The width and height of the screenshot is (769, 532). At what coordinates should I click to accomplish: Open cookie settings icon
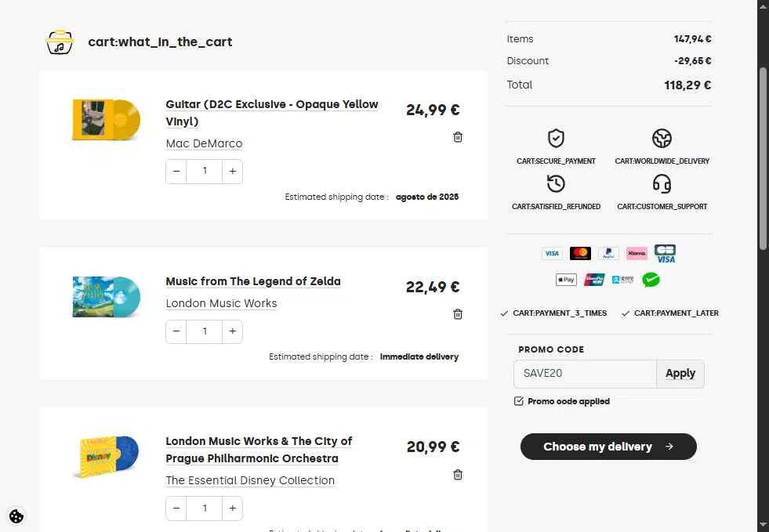[16, 516]
